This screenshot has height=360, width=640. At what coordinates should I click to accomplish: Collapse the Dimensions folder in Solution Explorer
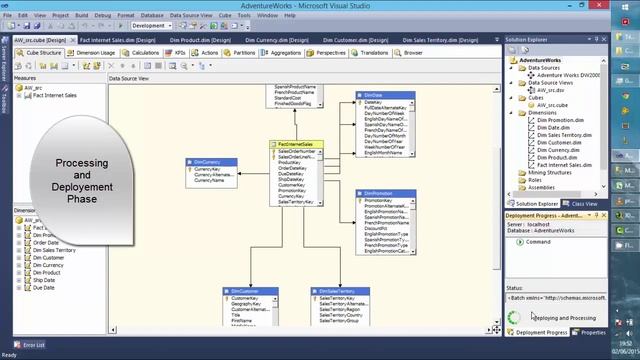click(511, 113)
